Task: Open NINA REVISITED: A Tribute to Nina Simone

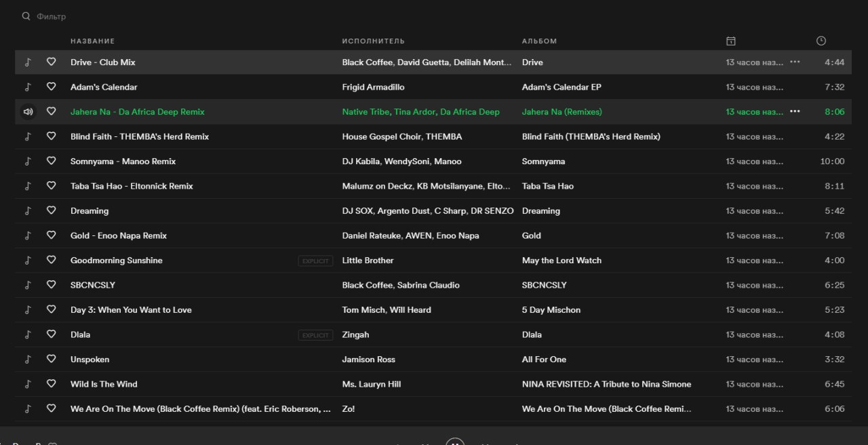Action: (607, 384)
